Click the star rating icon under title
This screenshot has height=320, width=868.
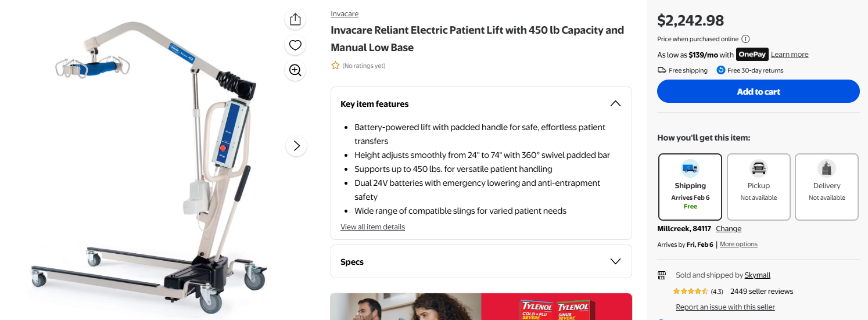(x=335, y=66)
